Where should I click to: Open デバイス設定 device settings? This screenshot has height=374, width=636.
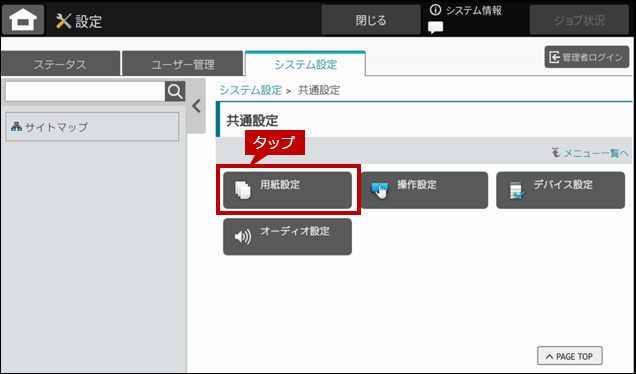pos(561,190)
